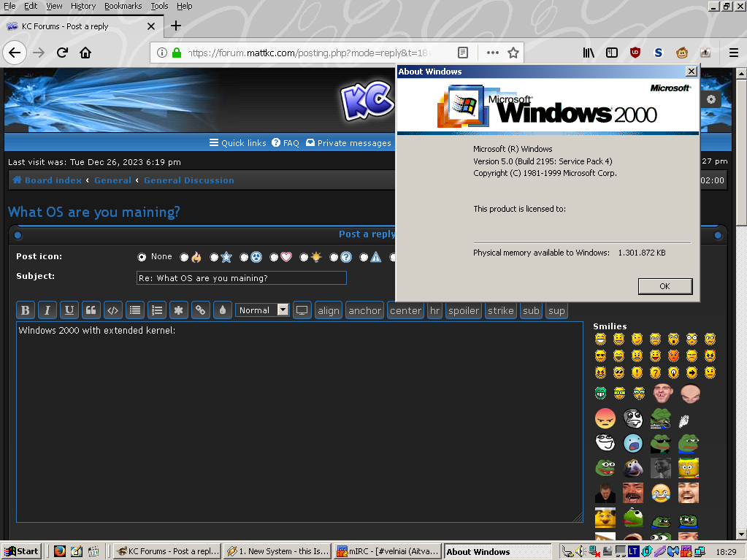Viewport: 747px width, 560px height.
Task: Show site information icon
Action: 162,53
